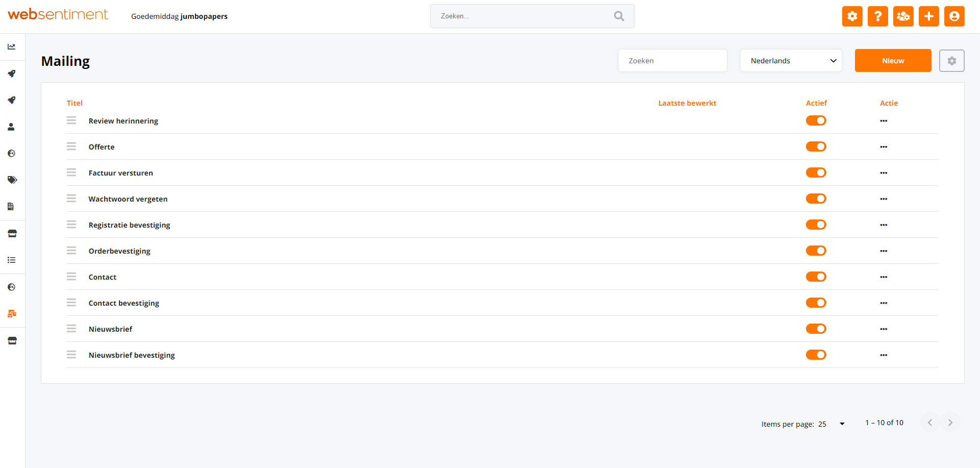The width and height of the screenshot is (980, 468).
Task: Open the account profile icon
Action: point(954,16)
